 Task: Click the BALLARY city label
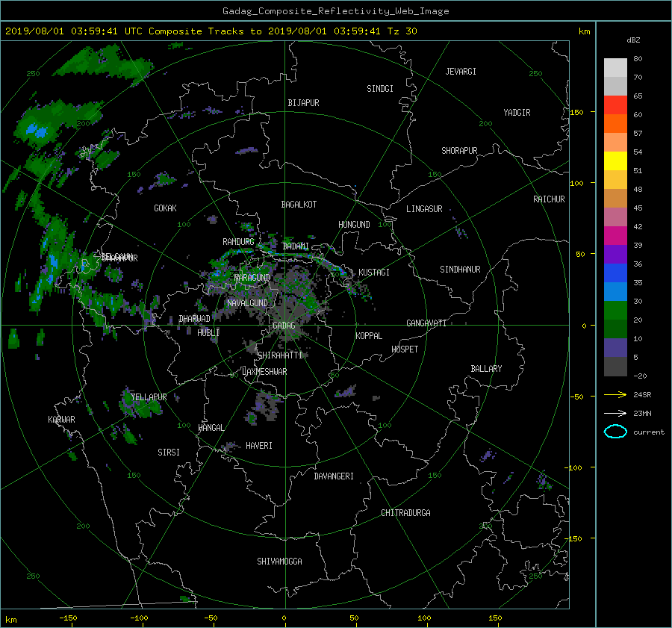coord(486,369)
